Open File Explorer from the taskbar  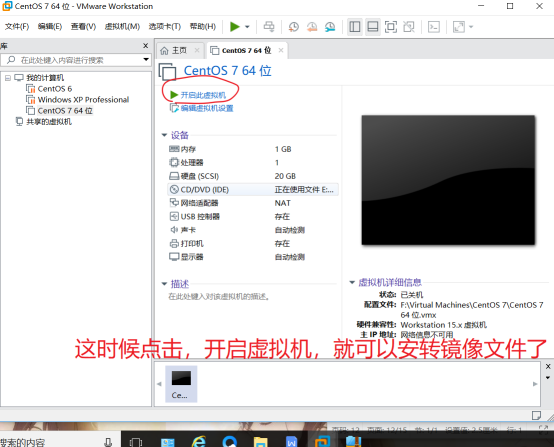pos(261,442)
